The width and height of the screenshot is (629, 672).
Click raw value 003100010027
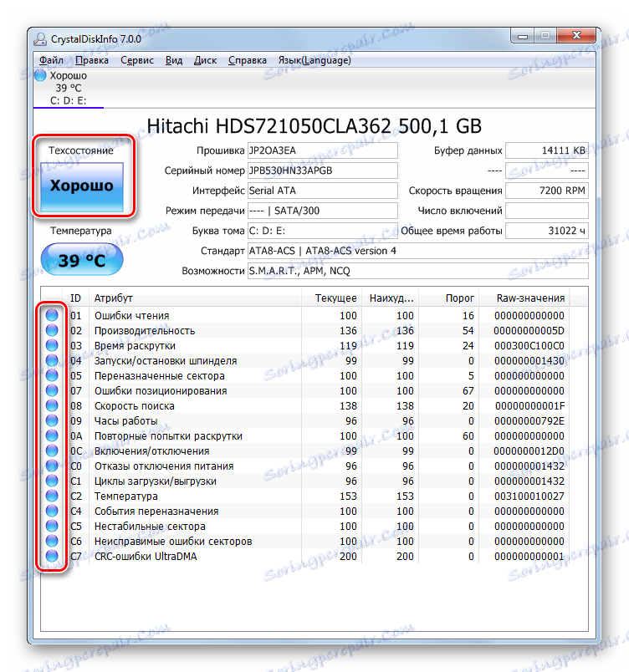529,496
